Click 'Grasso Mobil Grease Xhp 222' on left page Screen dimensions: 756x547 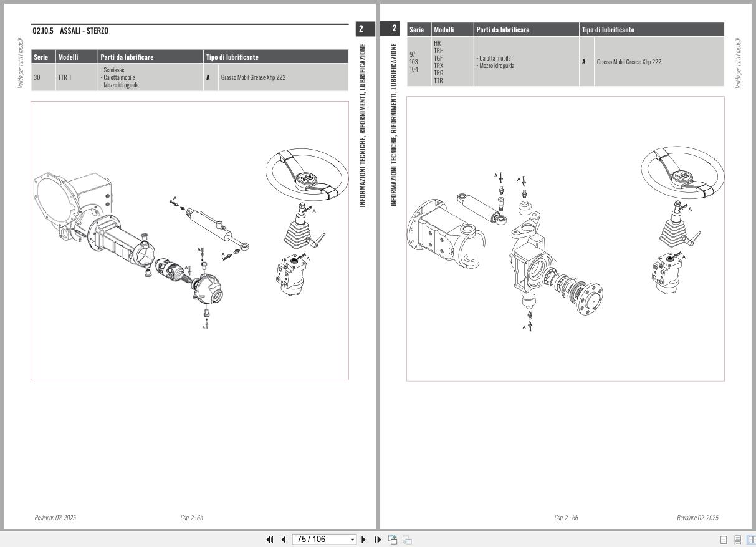[253, 77]
